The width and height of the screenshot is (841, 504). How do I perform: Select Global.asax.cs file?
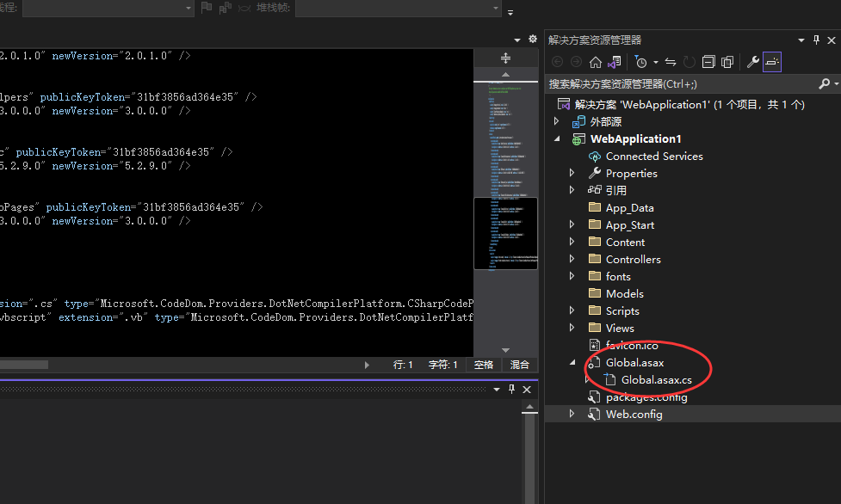point(657,379)
